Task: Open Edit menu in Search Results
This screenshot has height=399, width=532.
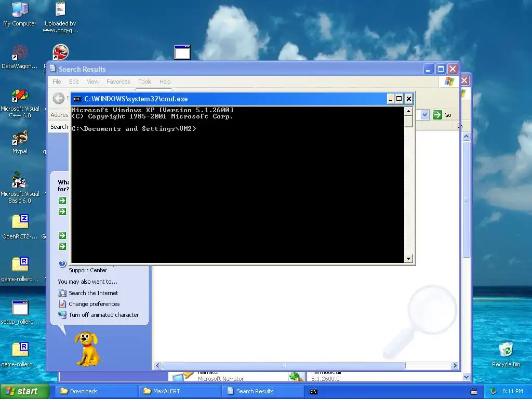Action: (74, 82)
